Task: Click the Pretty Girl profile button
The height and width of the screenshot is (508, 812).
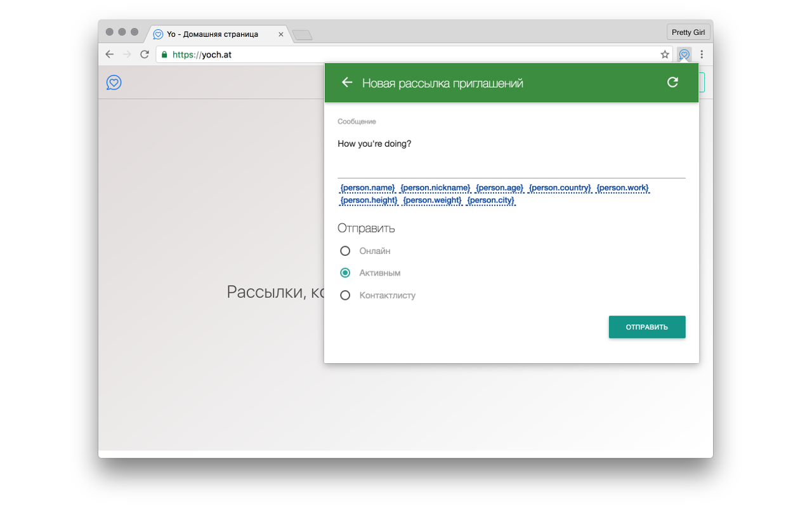Action: (688, 32)
